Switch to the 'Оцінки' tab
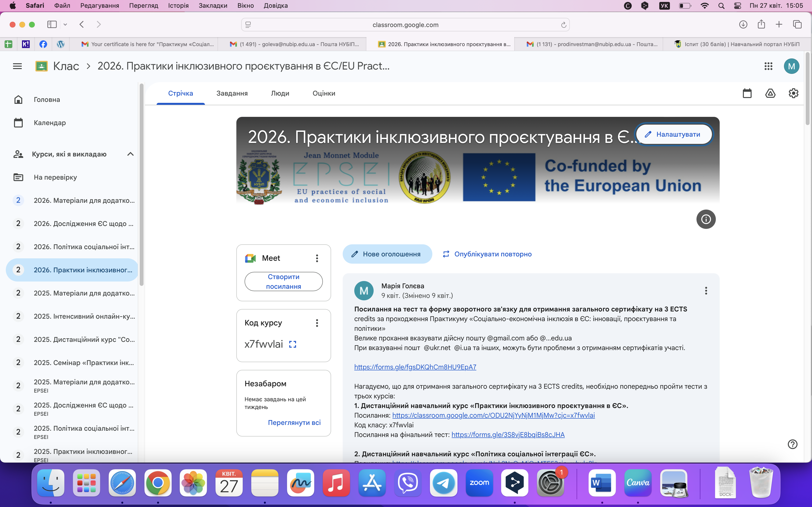This screenshot has height=507, width=812. pyautogui.click(x=324, y=93)
